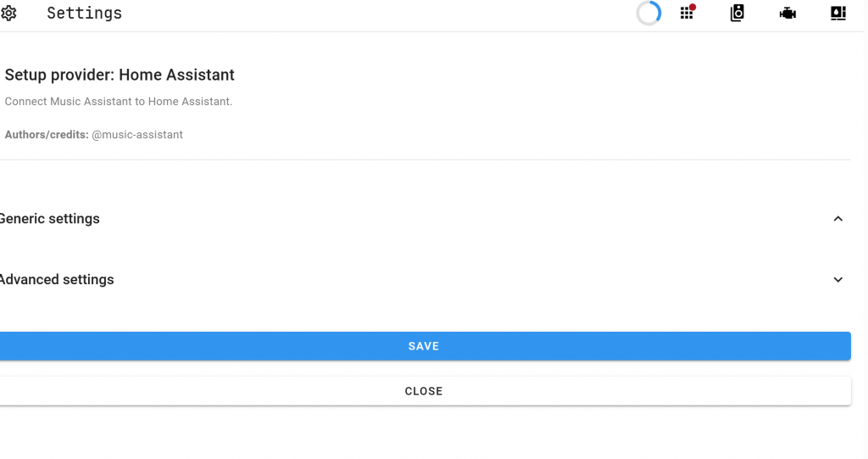This screenshot has height=459, width=868.
Task: Click the 'Connect Music Assistant to Home Assistant' description
Action: 119,102
